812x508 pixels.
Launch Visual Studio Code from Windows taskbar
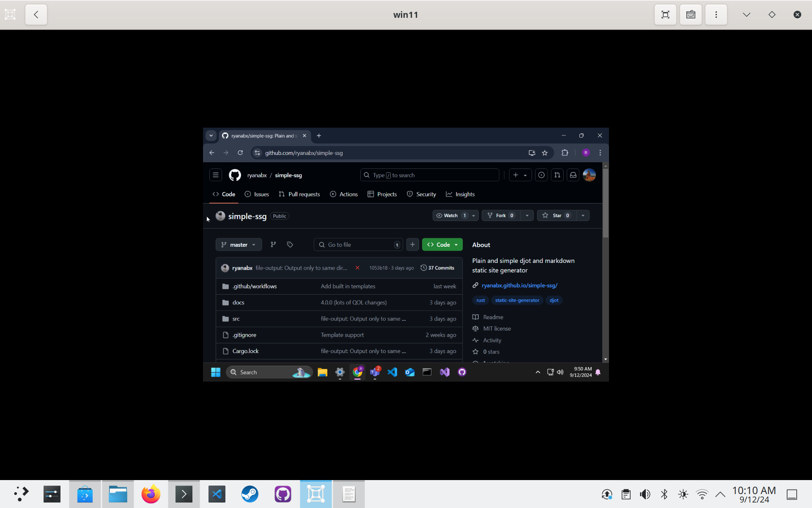click(392, 372)
